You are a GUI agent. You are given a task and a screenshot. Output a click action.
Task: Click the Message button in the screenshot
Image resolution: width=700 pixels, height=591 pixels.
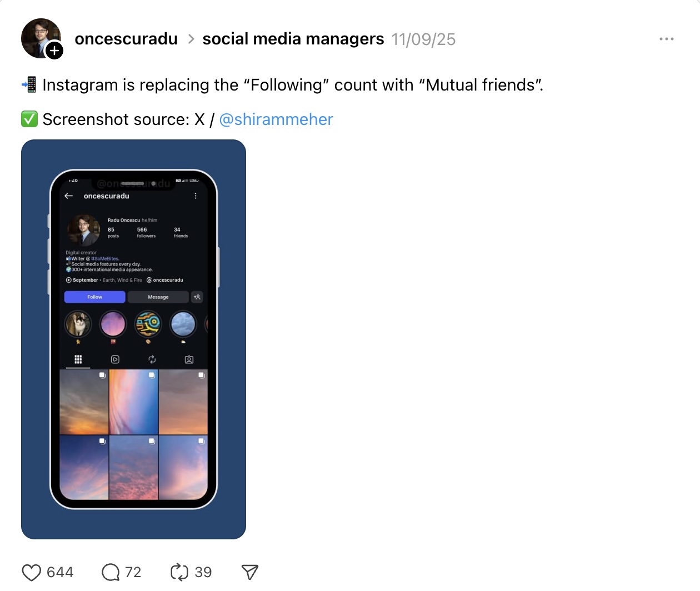158,297
